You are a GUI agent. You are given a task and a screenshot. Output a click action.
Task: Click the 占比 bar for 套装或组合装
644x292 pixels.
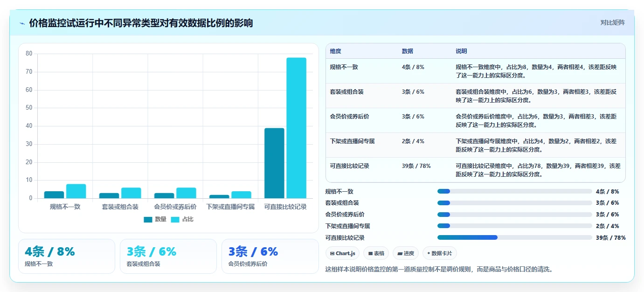(131, 193)
